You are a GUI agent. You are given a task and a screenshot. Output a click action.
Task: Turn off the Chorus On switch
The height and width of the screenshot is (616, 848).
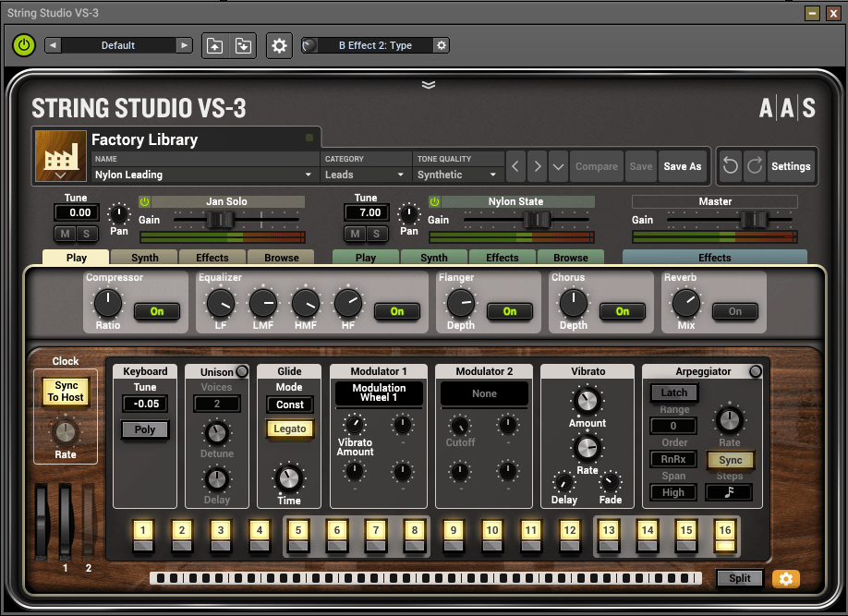coord(623,311)
